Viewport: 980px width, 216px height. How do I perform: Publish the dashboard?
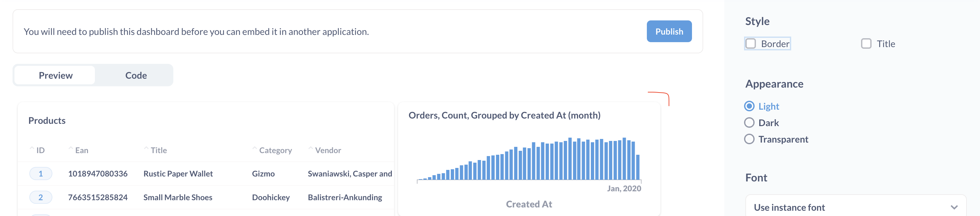669,31
